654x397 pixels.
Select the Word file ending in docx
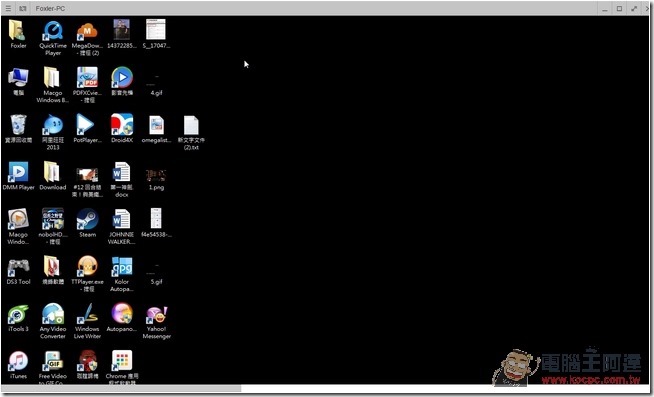[x=122, y=172]
